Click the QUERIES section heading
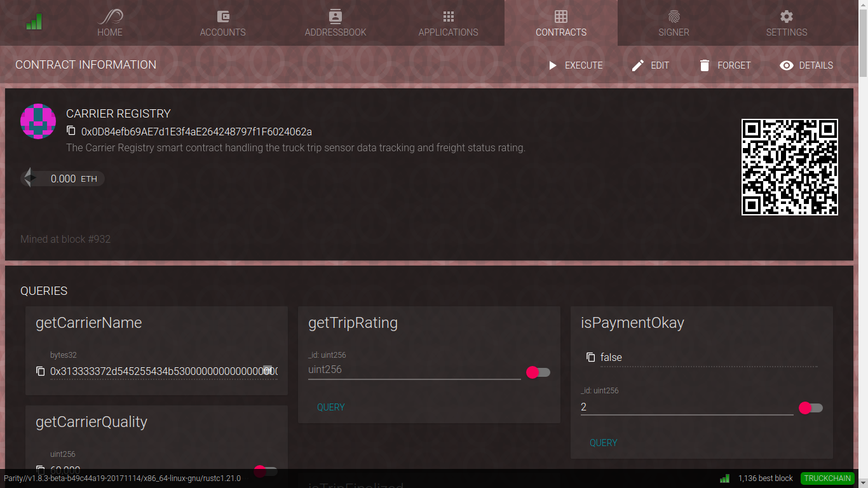The image size is (868, 488). coord(44,291)
